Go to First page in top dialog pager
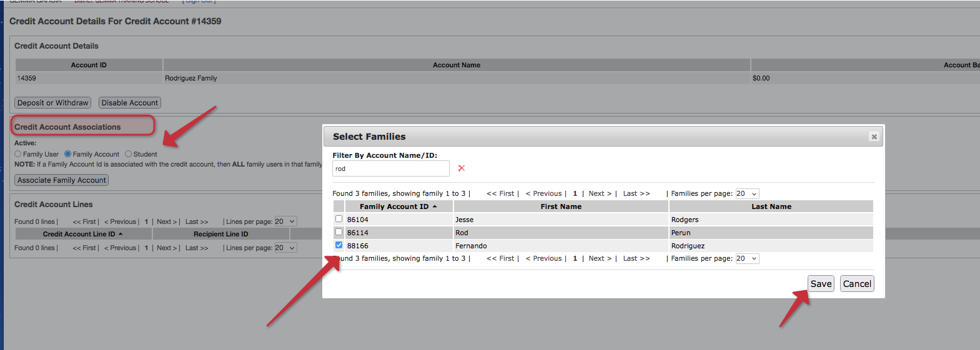Screen dimensions: 980x350 501,193
